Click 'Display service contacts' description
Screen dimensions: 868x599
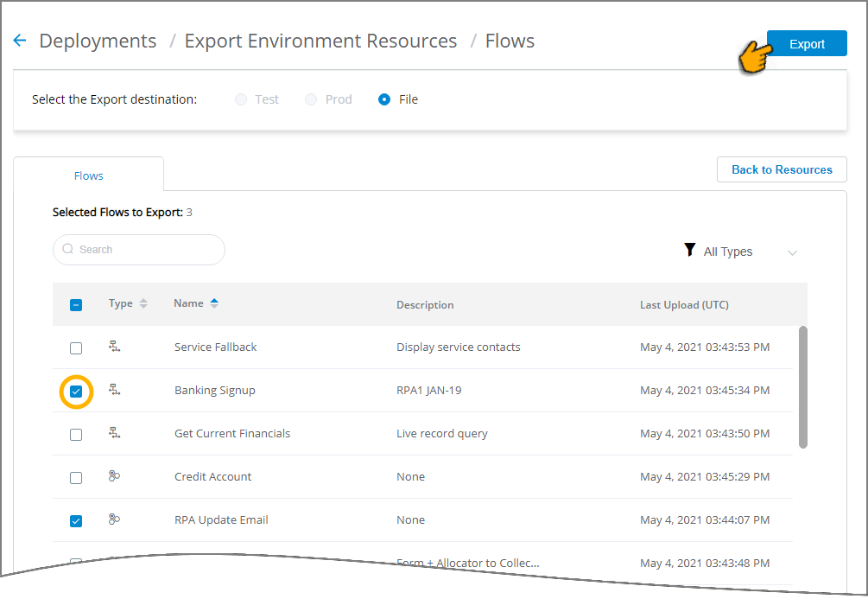(x=459, y=347)
